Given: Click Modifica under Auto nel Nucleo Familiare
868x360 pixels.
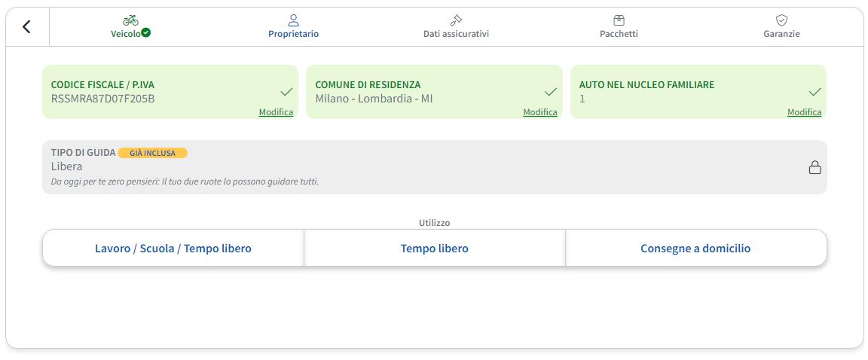Looking at the screenshot, I should tap(804, 112).
